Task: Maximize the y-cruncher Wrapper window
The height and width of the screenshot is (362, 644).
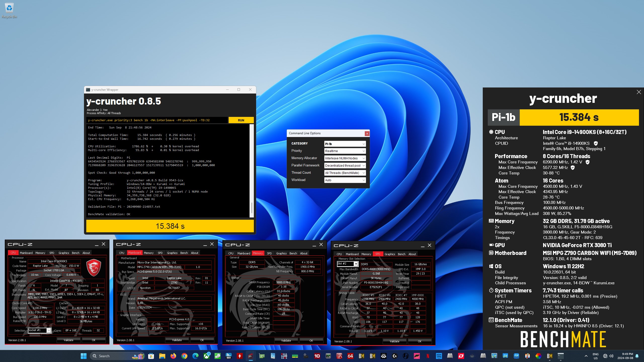Action: point(239,90)
